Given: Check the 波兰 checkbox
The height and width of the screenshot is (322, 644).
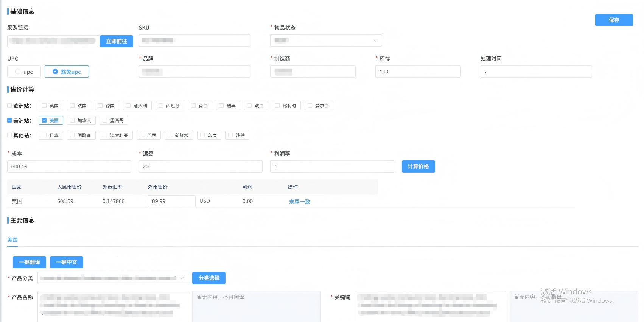Looking at the screenshot, I should (249, 106).
